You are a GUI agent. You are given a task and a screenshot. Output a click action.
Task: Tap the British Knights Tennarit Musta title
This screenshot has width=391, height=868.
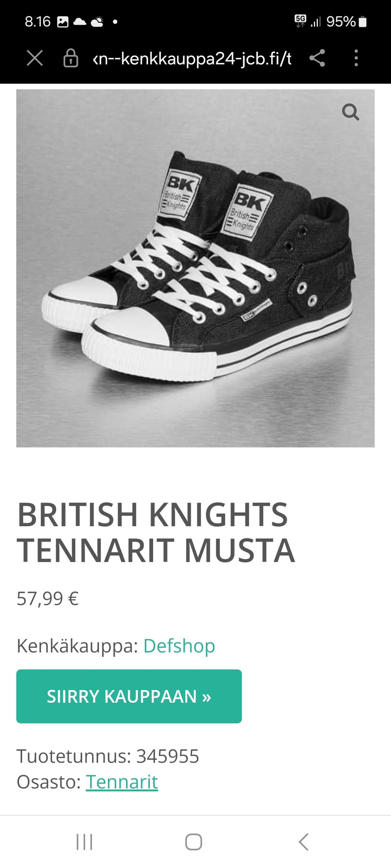pos(156,532)
